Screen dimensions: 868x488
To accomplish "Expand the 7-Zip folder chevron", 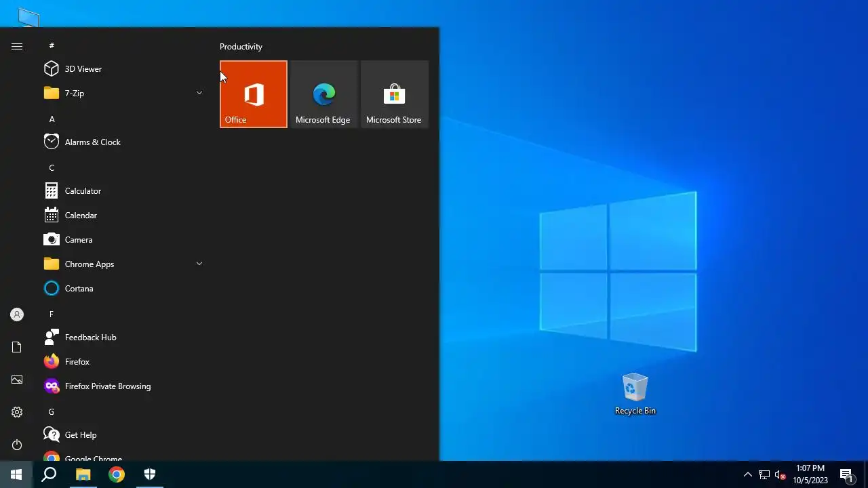I will 199,93.
